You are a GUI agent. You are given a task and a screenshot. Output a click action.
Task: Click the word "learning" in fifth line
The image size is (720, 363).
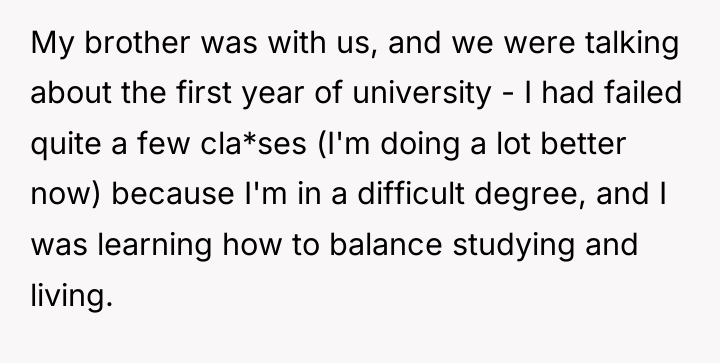(x=155, y=246)
